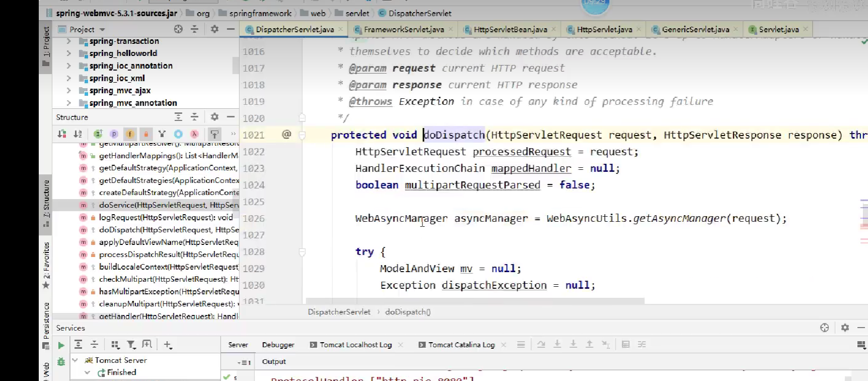The width and height of the screenshot is (868, 381).
Task: Open Project panel settings gear
Action: pyautogui.click(x=214, y=29)
